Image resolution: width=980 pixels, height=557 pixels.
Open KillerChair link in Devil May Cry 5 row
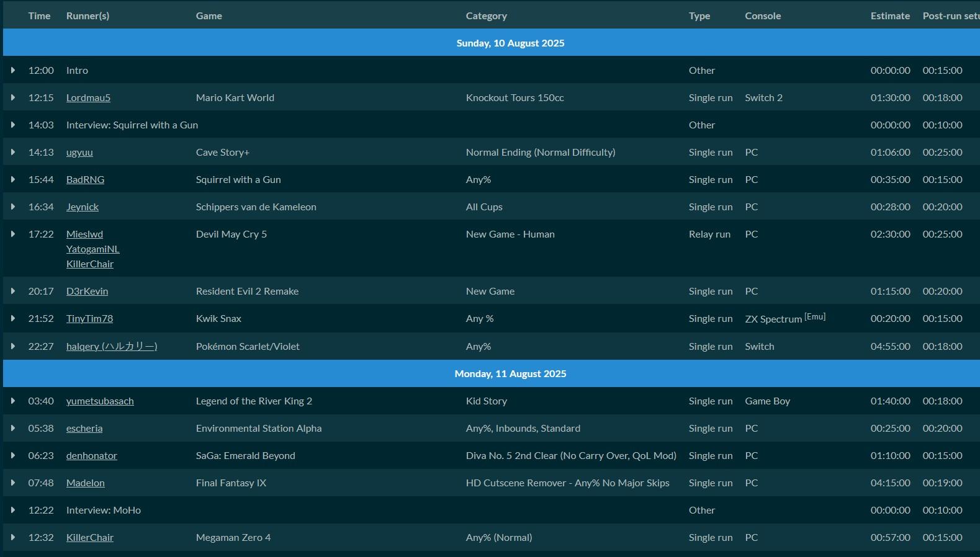90,264
